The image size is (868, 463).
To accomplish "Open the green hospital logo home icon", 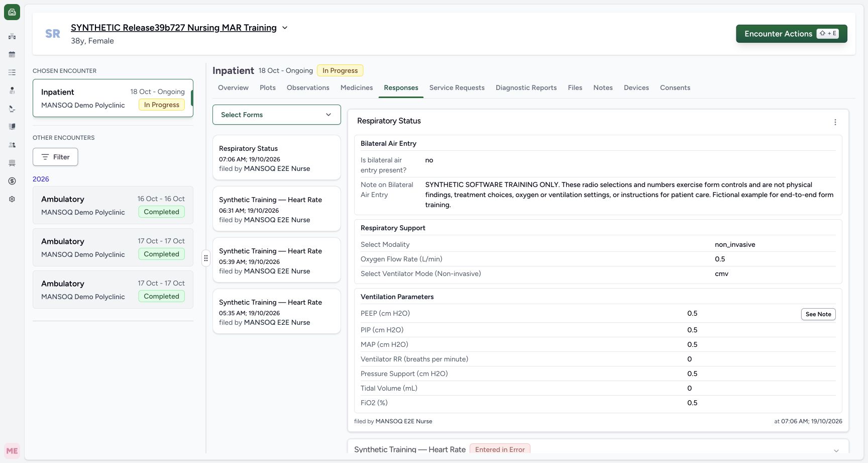I will (12, 12).
